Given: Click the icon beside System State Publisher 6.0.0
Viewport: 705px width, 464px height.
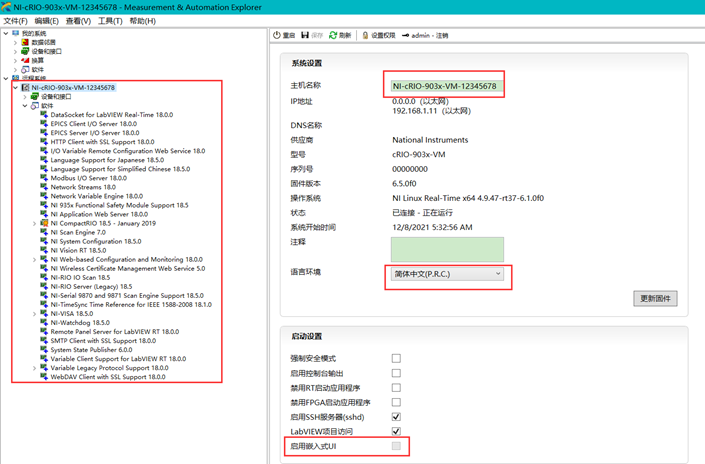Looking at the screenshot, I should click(x=44, y=349).
